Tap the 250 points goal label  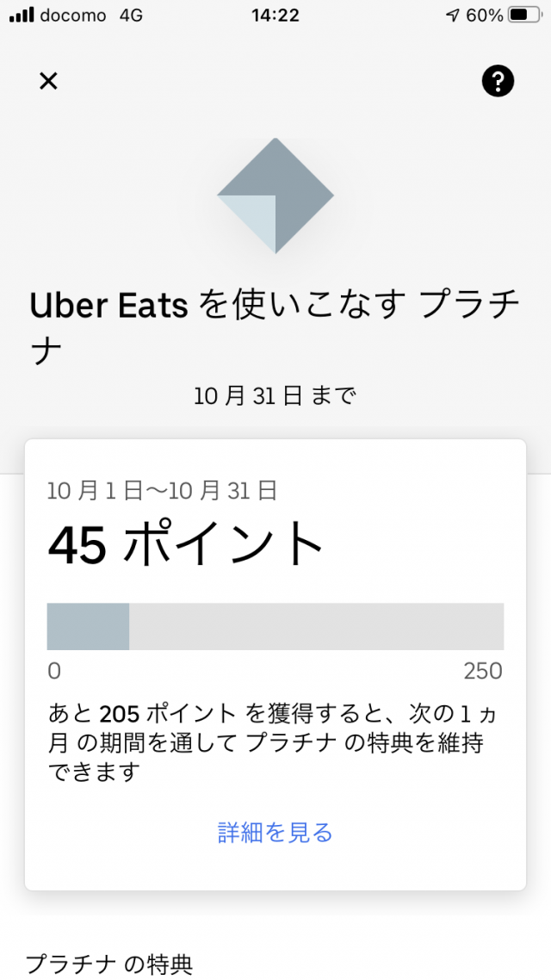pos(483,672)
